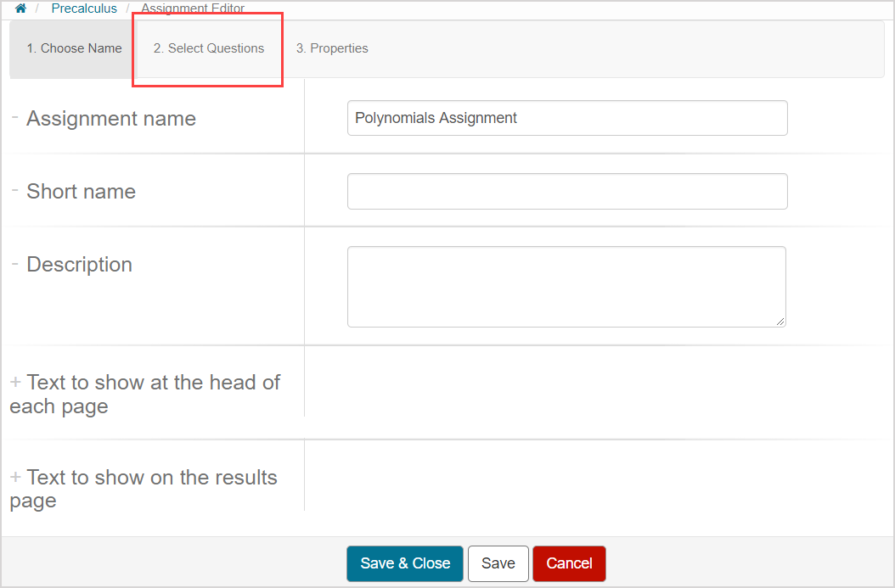Go to the 2. Select Questions tab
895x588 pixels.
[x=209, y=48]
